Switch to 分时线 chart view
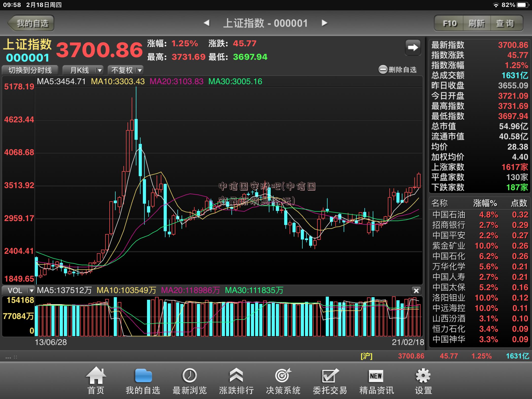This screenshot has height=399, width=532. [x=30, y=70]
